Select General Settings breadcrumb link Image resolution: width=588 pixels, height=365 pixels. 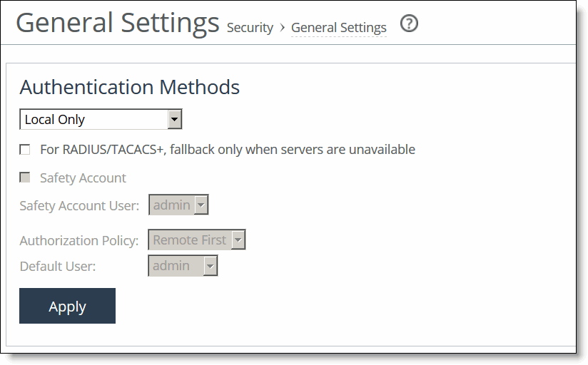click(x=339, y=28)
